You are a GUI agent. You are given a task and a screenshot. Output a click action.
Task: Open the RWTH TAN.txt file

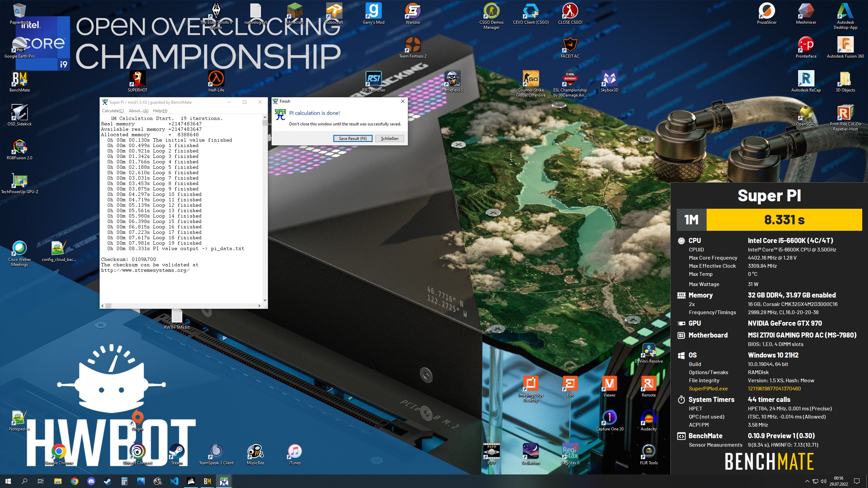[x=177, y=319]
